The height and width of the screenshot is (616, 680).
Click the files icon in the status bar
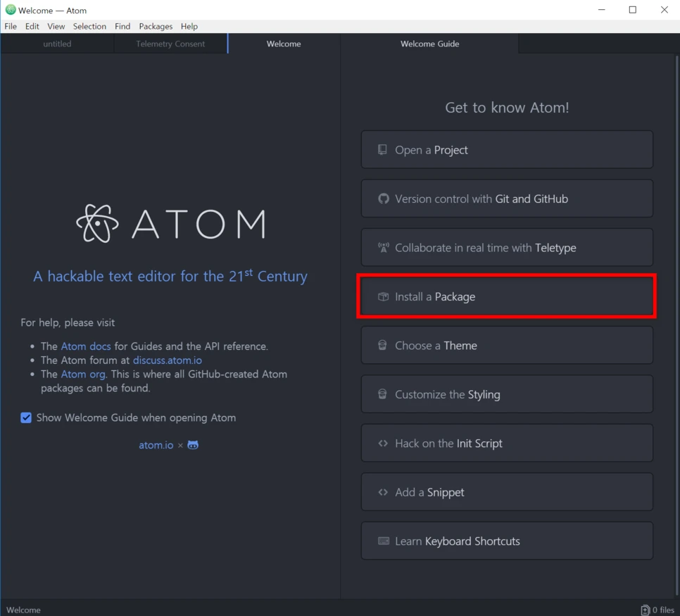coord(646,610)
